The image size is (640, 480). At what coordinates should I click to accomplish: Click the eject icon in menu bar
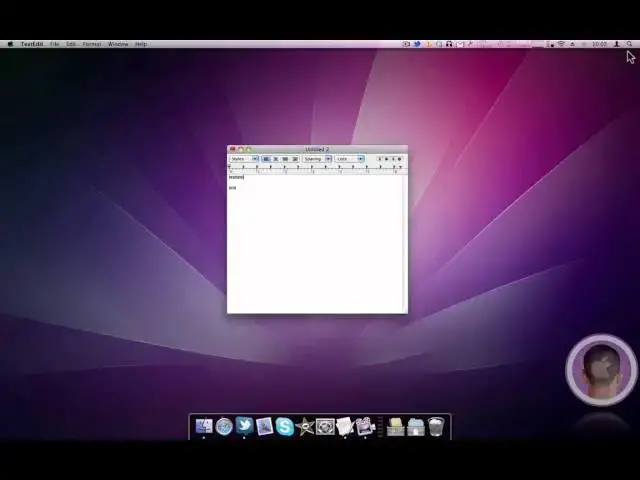[x=572, y=44]
